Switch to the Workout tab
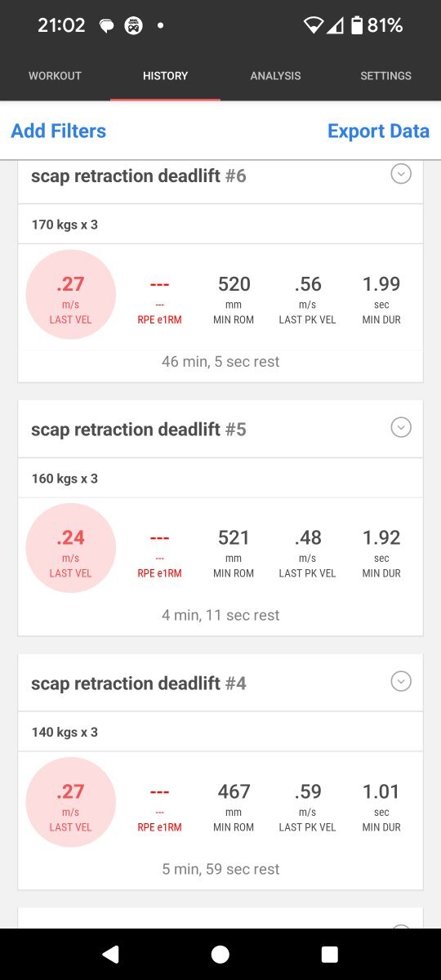The height and width of the screenshot is (980, 441). (x=55, y=76)
